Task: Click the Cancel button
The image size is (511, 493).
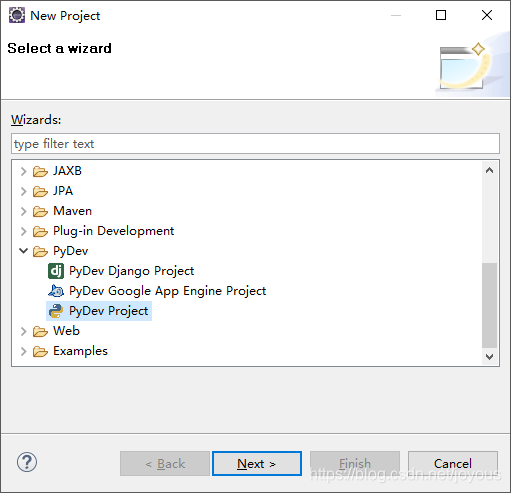Action: (x=453, y=463)
